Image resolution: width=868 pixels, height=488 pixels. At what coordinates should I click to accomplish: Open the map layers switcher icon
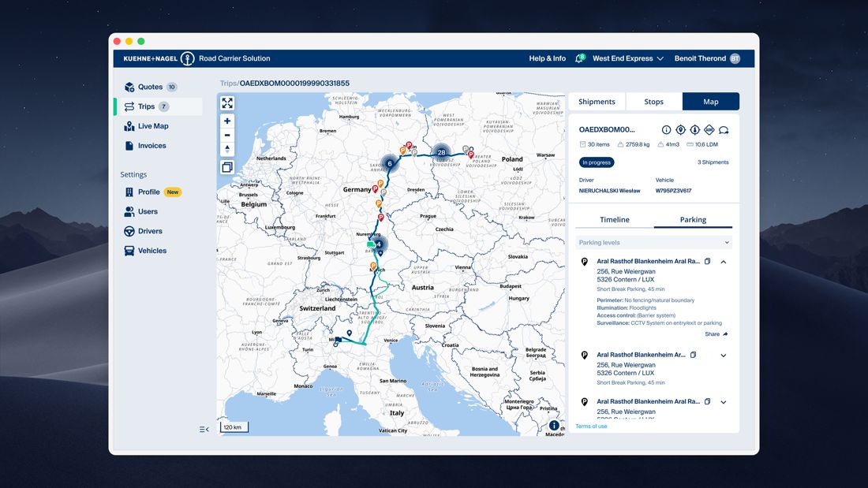227,167
